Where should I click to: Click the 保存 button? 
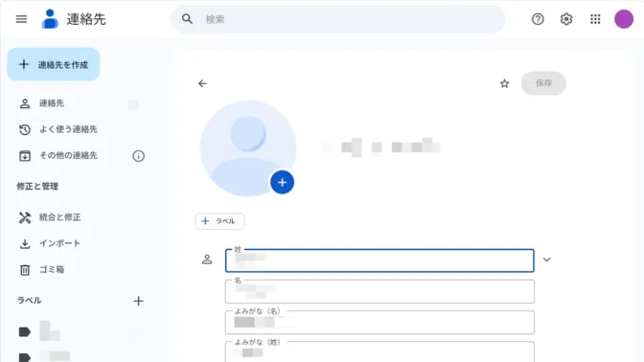coord(543,83)
